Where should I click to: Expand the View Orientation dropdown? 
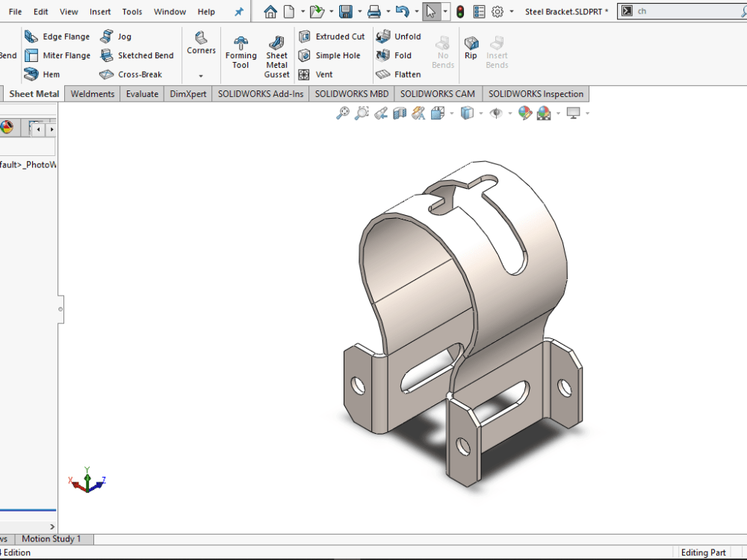451,113
